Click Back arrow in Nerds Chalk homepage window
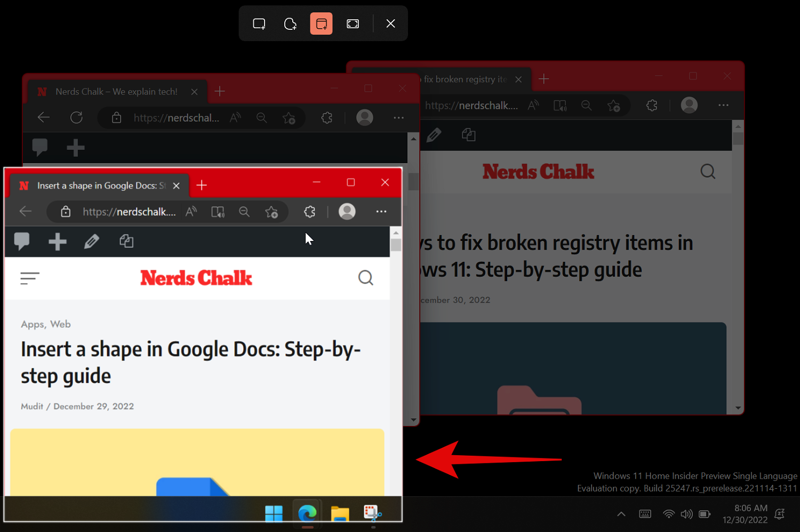The image size is (800, 532). point(44,117)
